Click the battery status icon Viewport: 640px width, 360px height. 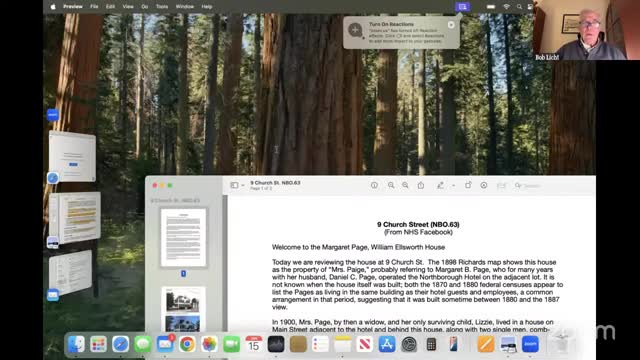[491, 7]
